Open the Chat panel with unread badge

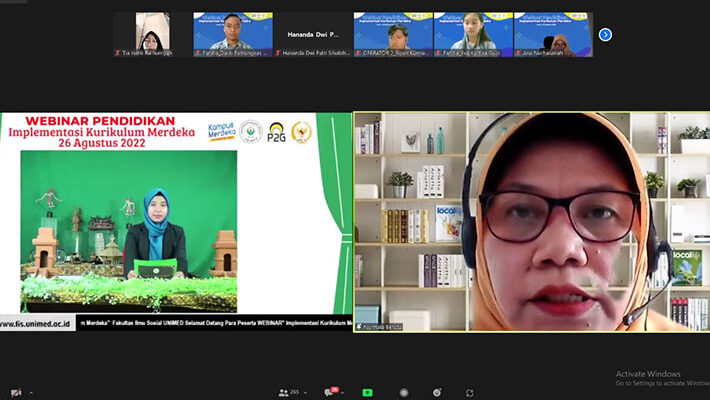(331, 393)
